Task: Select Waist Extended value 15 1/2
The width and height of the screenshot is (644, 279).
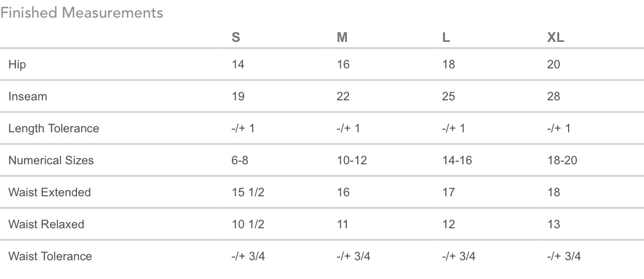Action: [x=248, y=192]
